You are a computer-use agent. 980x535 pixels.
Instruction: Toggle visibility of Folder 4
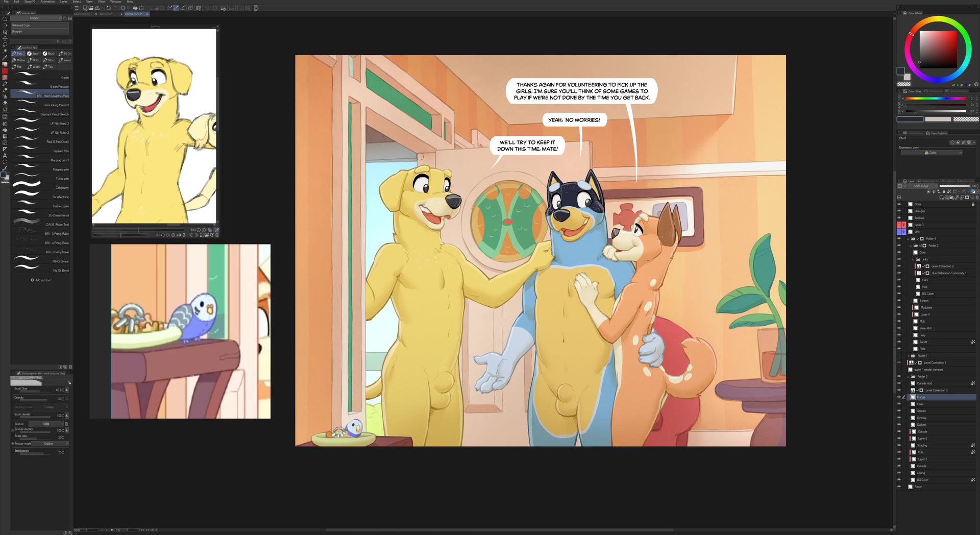899,238
